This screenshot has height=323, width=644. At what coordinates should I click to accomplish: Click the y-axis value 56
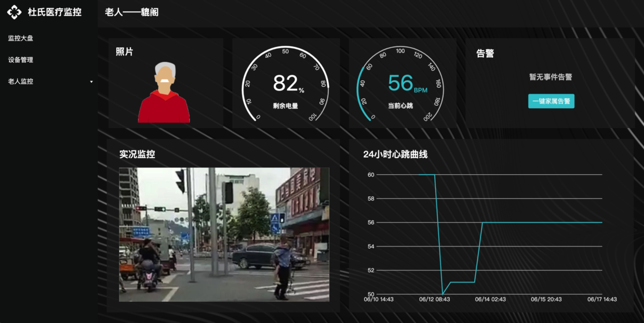point(371,223)
